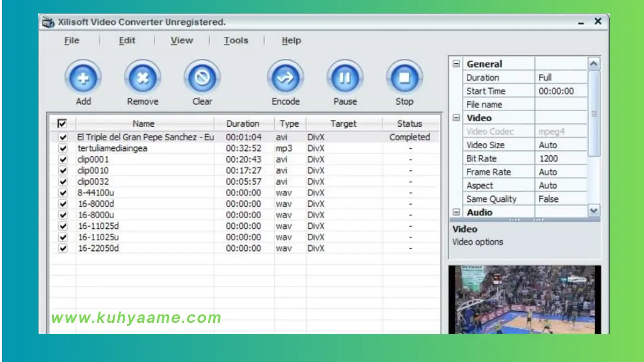Sort list by Target column header
644x362 pixels.
[x=344, y=124]
